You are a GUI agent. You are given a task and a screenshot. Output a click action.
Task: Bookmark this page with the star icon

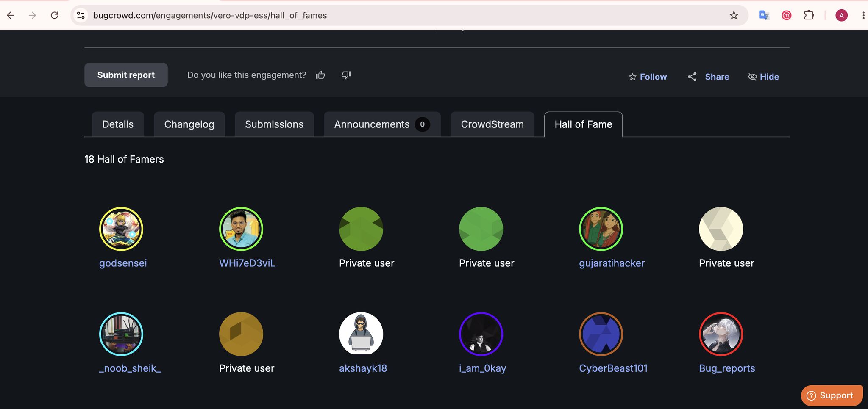click(x=734, y=15)
